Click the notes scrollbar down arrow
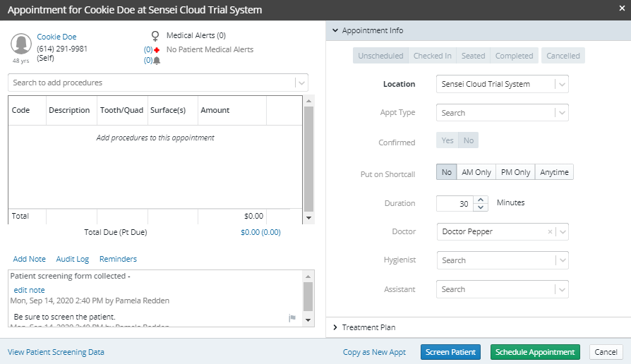Viewport: 631px width, 364px height. tap(308, 320)
